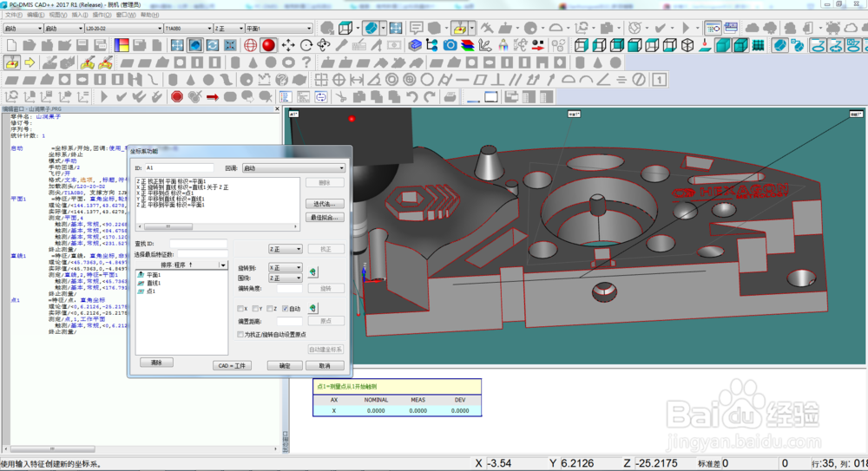Click the 查找 ID input field
The width and height of the screenshot is (868, 471).
pyautogui.click(x=198, y=244)
